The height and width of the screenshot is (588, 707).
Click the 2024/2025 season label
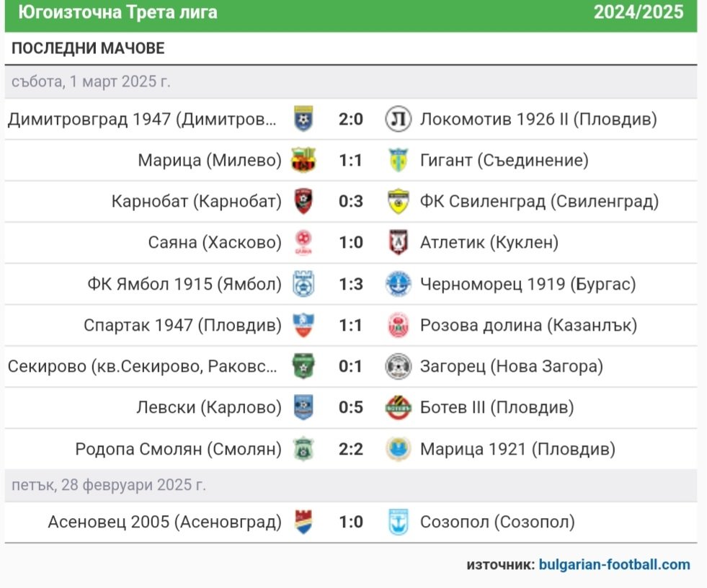tap(639, 12)
